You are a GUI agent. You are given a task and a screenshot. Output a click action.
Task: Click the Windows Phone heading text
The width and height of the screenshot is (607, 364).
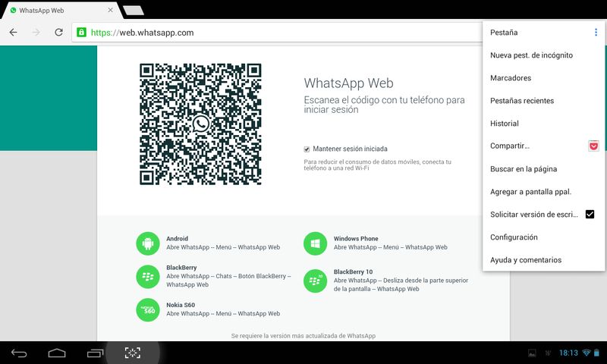[x=356, y=239]
